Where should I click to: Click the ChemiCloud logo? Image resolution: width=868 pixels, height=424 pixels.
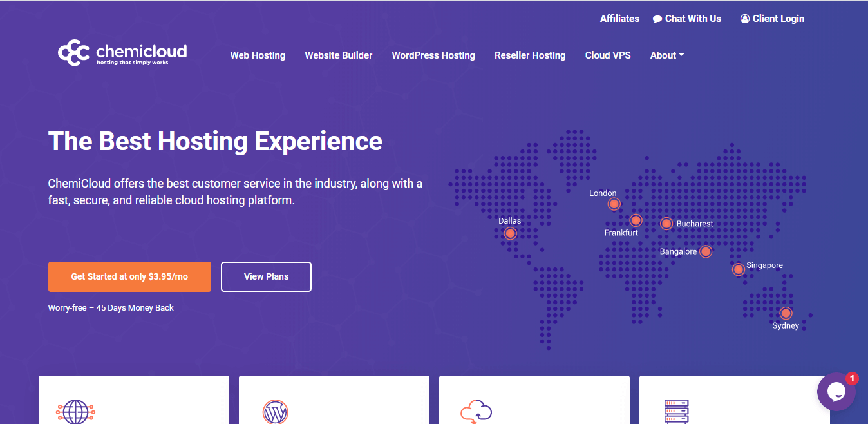pos(122,53)
